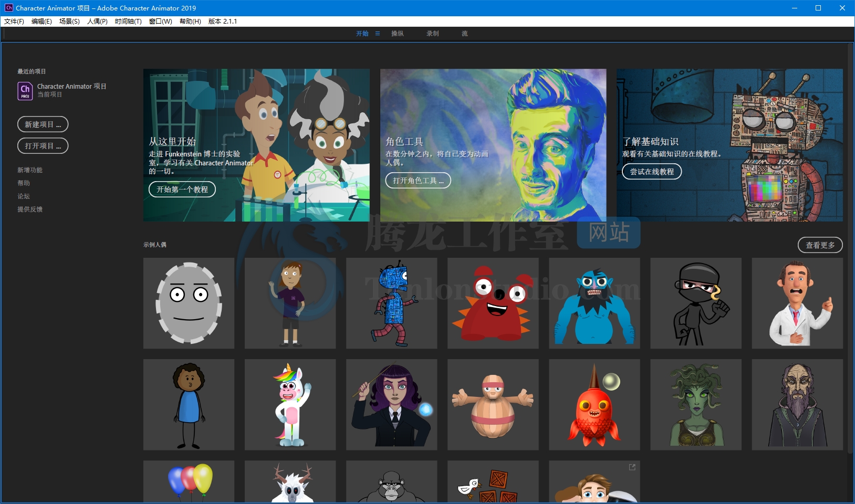The image size is (855, 504).
Task: Open the red goldfish puppet
Action: pyautogui.click(x=595, y=405)
